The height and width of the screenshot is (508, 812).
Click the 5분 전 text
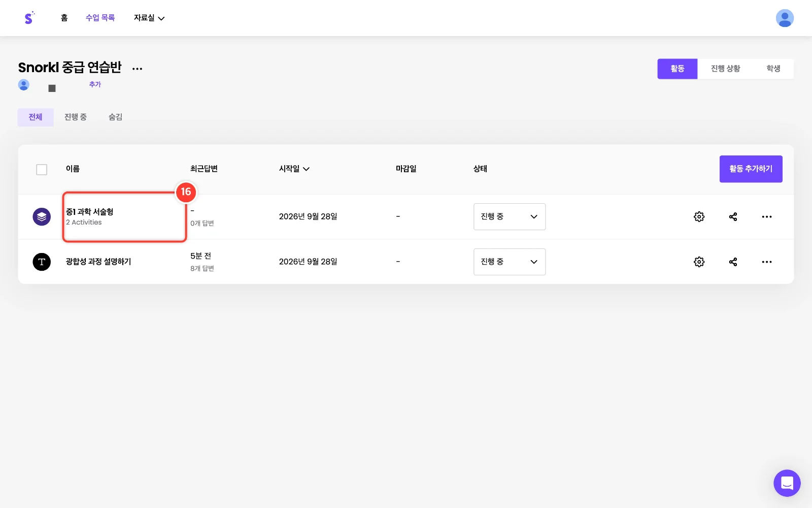(200, 256)
